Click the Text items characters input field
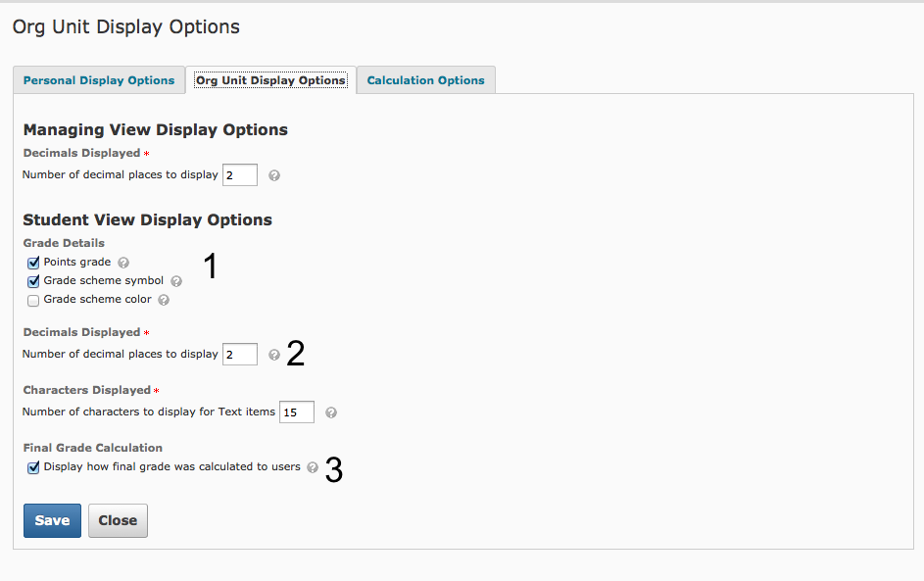924x581 pixels. (297, 412)
